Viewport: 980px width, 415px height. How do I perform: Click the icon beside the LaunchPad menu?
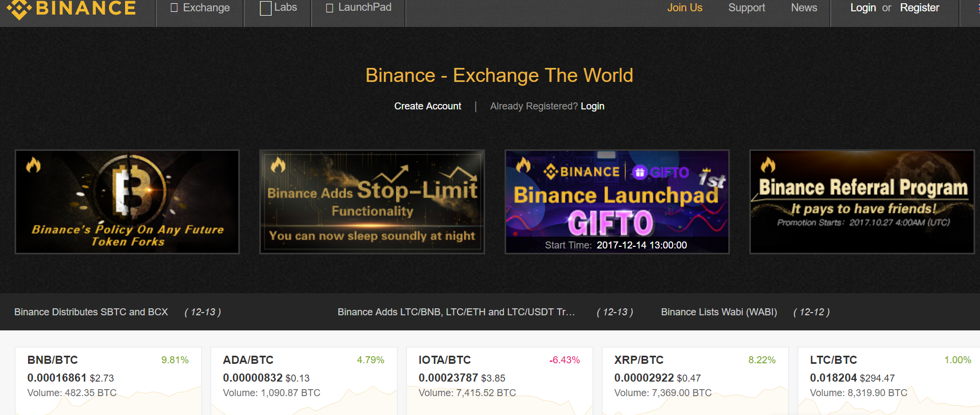click(x=329, y=8)
